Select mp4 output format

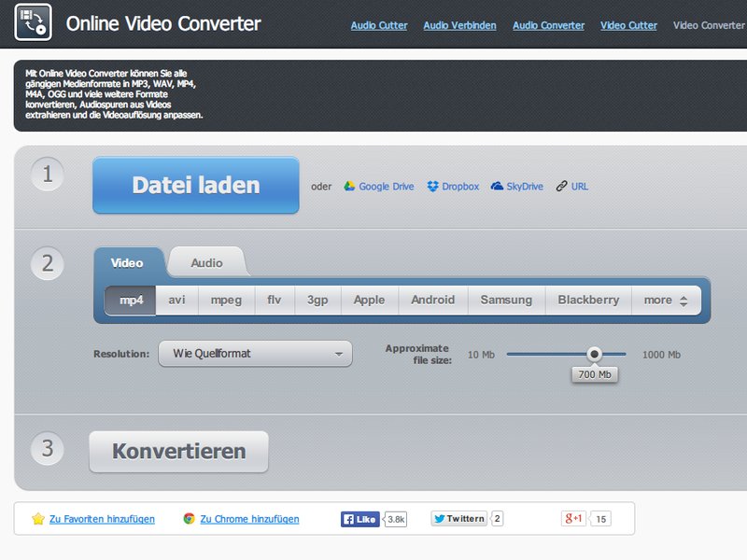131,300
